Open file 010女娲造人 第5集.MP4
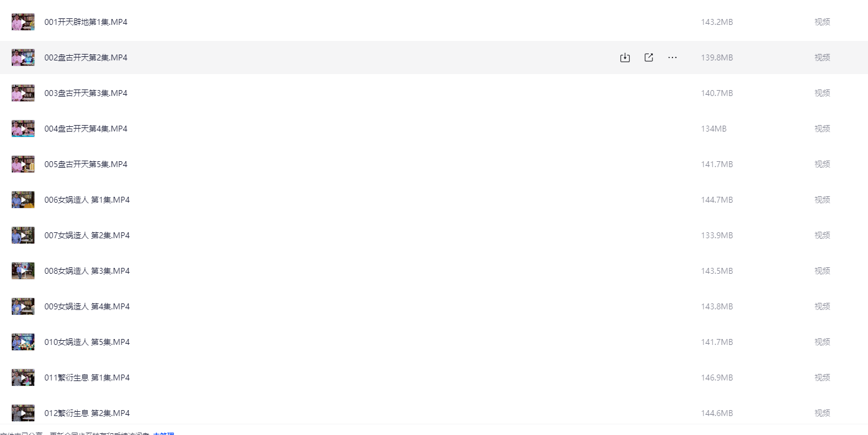 tap(87, 342)
